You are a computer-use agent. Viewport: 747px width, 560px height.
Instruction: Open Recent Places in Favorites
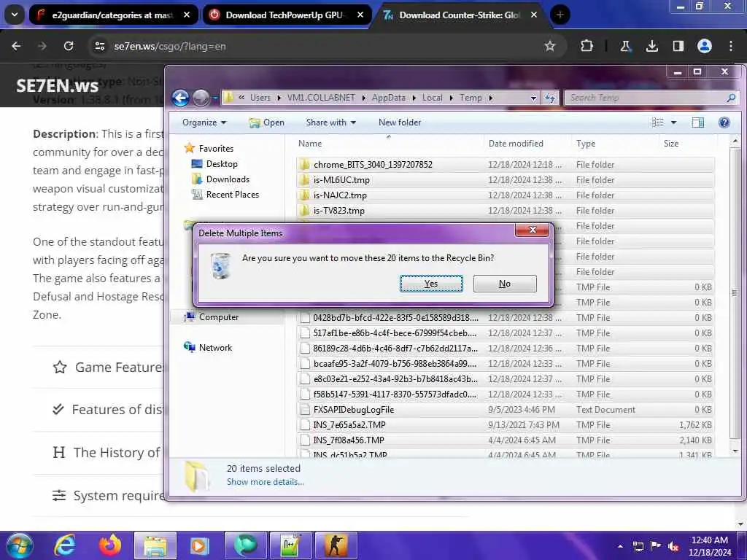coord(232,194)
